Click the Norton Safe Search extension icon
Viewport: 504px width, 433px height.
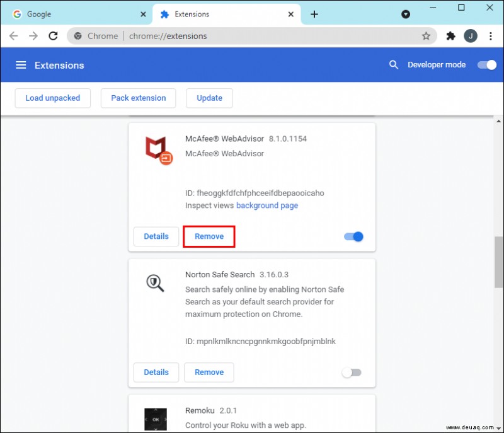pos(155,283)
